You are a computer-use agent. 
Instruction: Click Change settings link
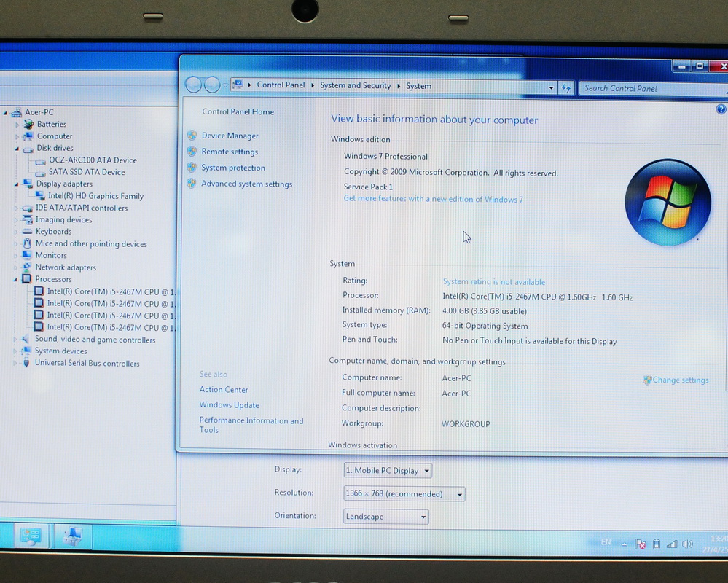(x=681, y=380)
